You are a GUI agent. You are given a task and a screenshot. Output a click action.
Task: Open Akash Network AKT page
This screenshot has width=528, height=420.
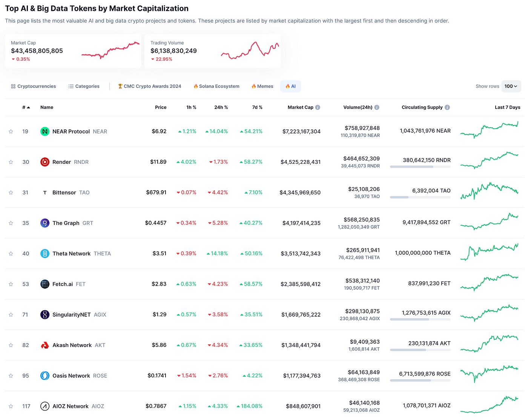click(x=79, y=345)
